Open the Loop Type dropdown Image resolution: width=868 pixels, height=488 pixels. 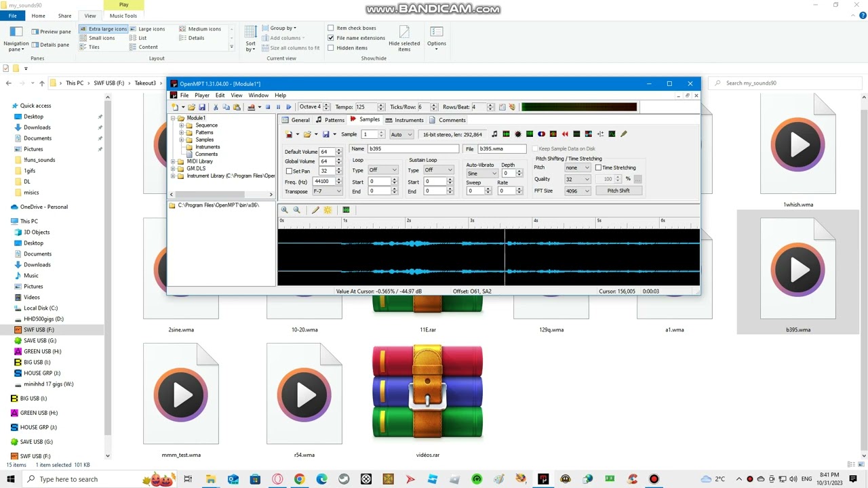[382, 170]
